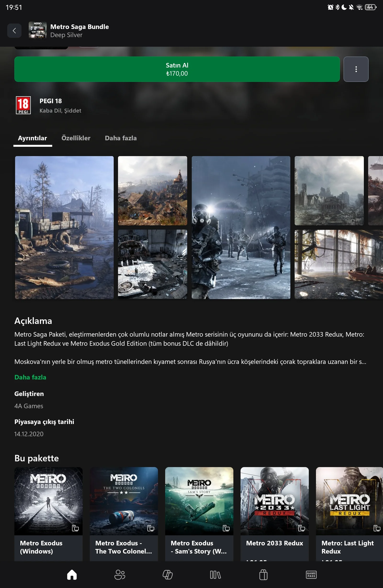Viewport: 383px width, 588px height.
Task: Tap the do-not-disturb moon icon
Action: (344, 7)
